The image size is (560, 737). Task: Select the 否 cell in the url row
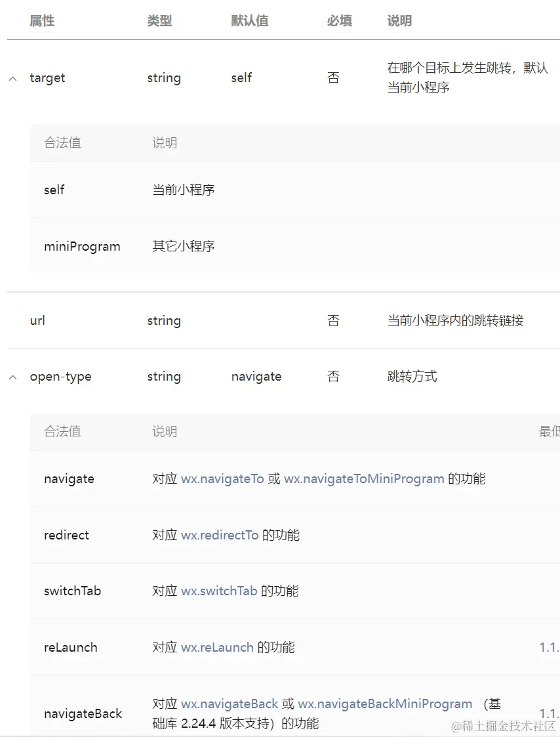(x=333, y=320)
